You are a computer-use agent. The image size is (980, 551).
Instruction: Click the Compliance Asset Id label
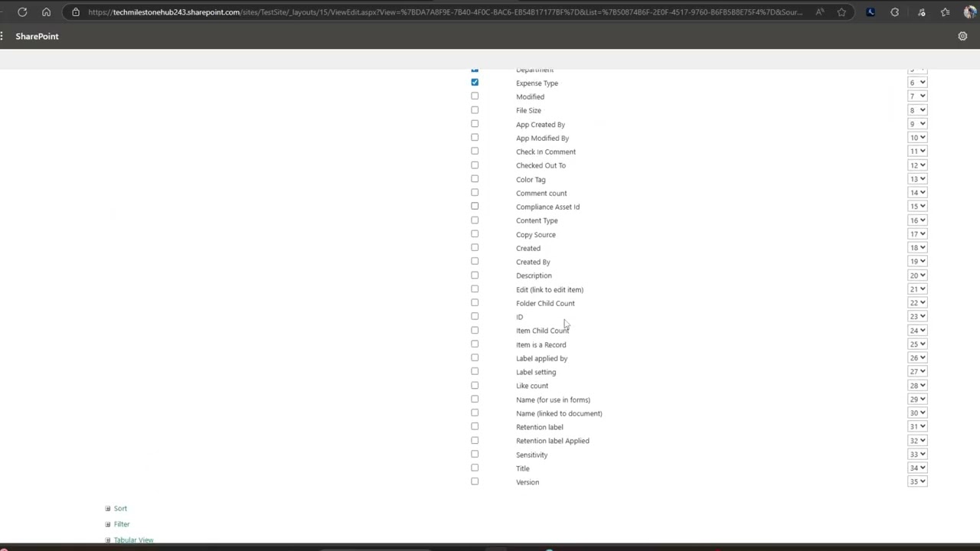coord(547,207)
